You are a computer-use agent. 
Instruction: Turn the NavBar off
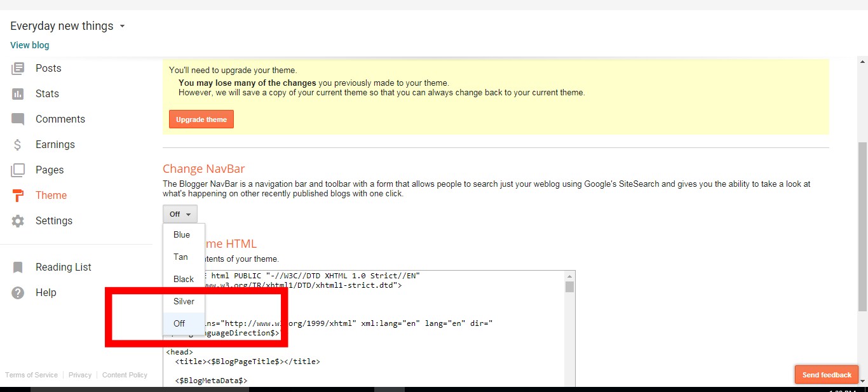point(179,323)
